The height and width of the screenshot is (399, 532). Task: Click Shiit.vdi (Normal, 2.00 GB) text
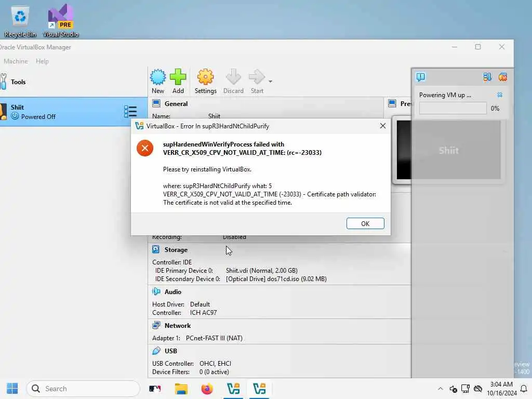tap(262, 271)
